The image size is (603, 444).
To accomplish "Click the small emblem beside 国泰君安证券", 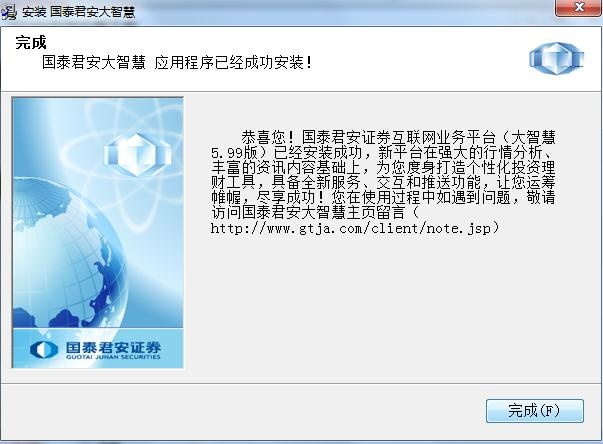I will coord(44,350).
